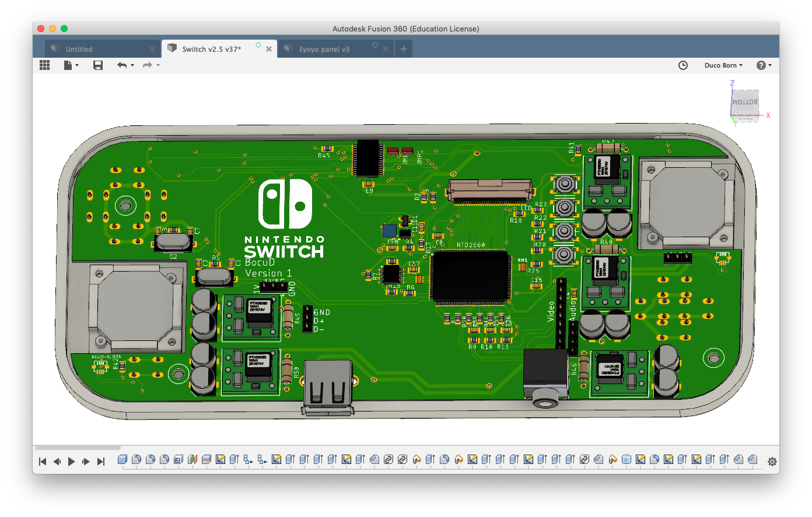
Task: Play the timeline history
Action: point(71,462)
